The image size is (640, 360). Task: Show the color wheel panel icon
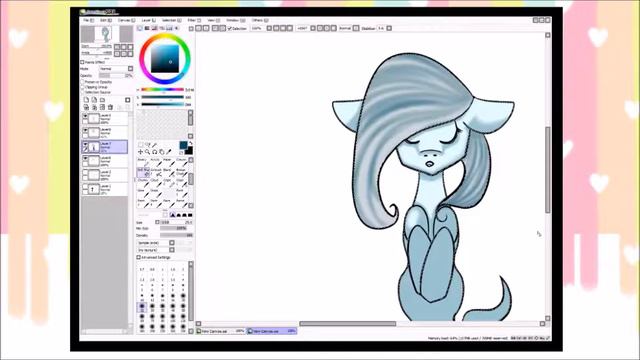coord(140,28)
